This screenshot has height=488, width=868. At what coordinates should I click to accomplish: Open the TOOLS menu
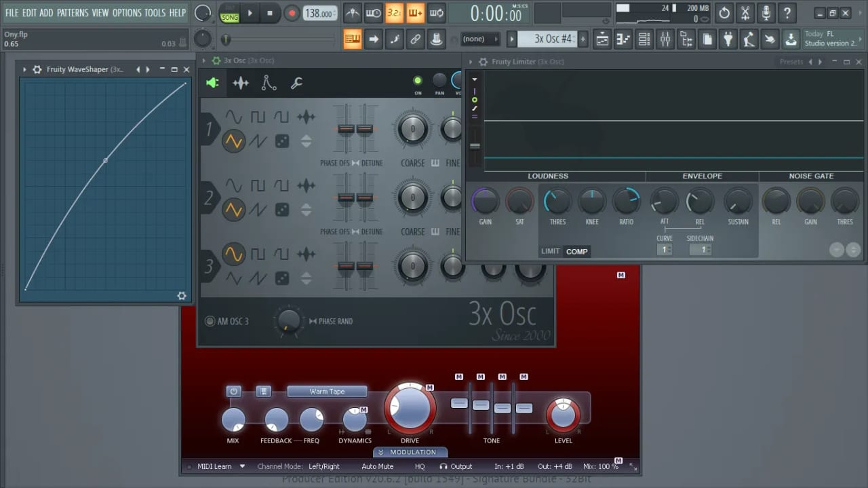(155, 12)
